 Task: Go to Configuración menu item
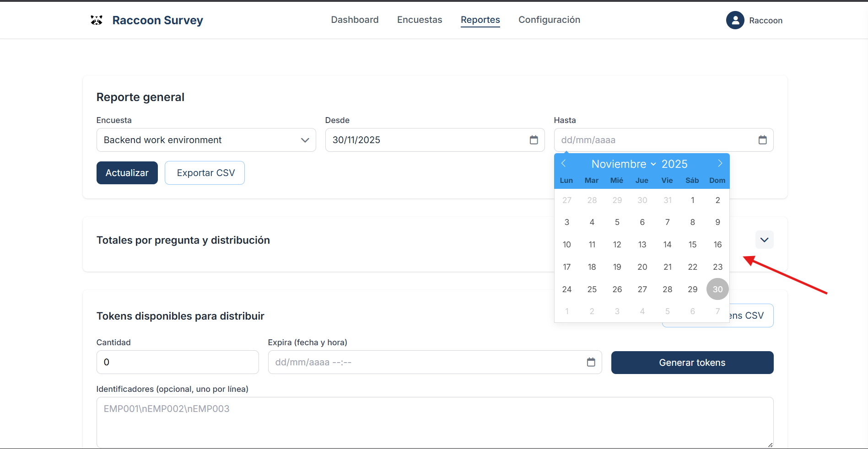(x=549, y=20)
